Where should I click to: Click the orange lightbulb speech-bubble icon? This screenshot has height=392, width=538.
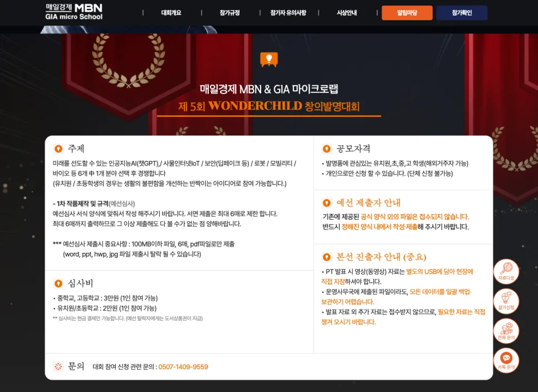click(x=269, y=60)
